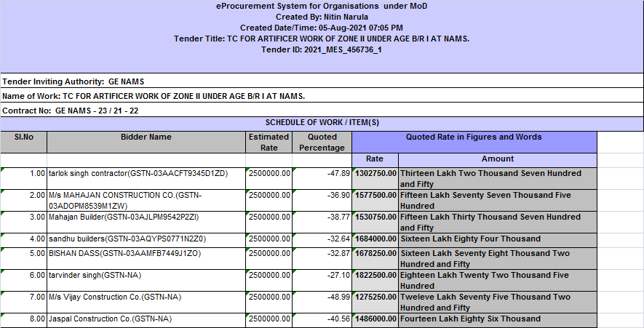Select the sandhu builders bidder cell
Viewport: 644px width, 328px height.
(x=146, y=240)
